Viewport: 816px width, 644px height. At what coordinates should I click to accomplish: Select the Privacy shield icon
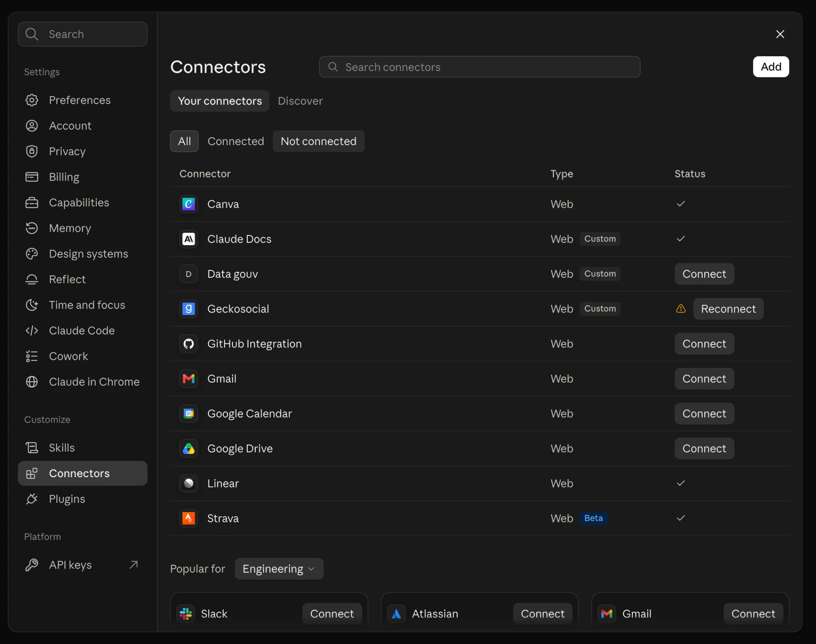32,151
